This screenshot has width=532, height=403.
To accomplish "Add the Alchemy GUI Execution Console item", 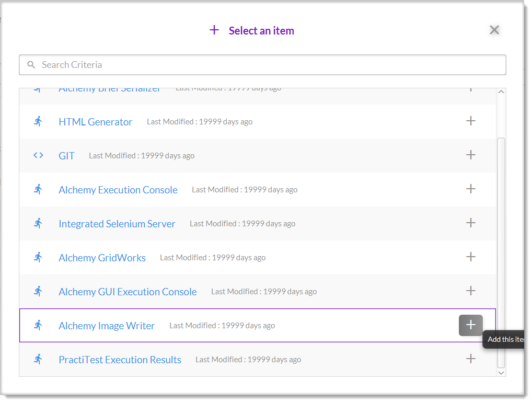I will click(470, 291).
